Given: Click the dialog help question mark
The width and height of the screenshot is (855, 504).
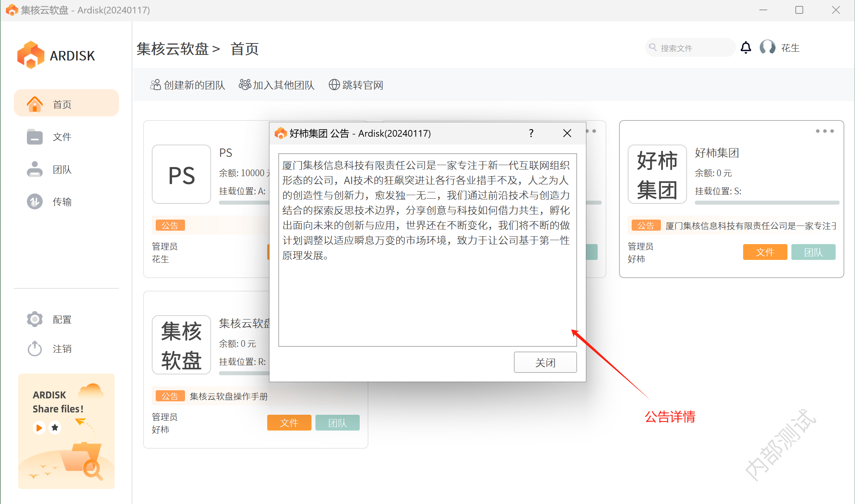Looking at the screenshot, I should point(531,134).
